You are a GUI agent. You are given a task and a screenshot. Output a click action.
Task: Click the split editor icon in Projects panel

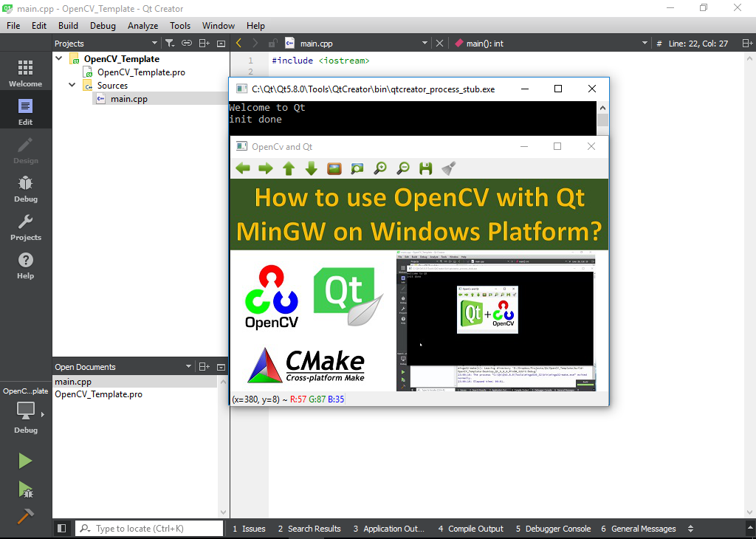point(204,43)
